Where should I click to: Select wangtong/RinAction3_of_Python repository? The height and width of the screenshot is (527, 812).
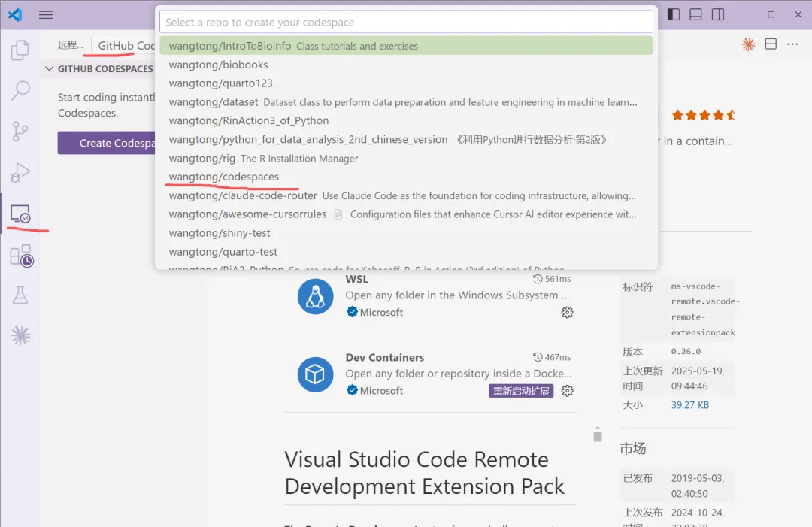(406, 120)
